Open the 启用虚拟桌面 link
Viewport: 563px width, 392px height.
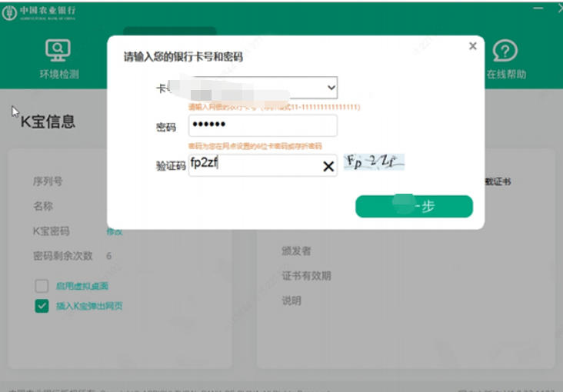(x=82, y=286)
